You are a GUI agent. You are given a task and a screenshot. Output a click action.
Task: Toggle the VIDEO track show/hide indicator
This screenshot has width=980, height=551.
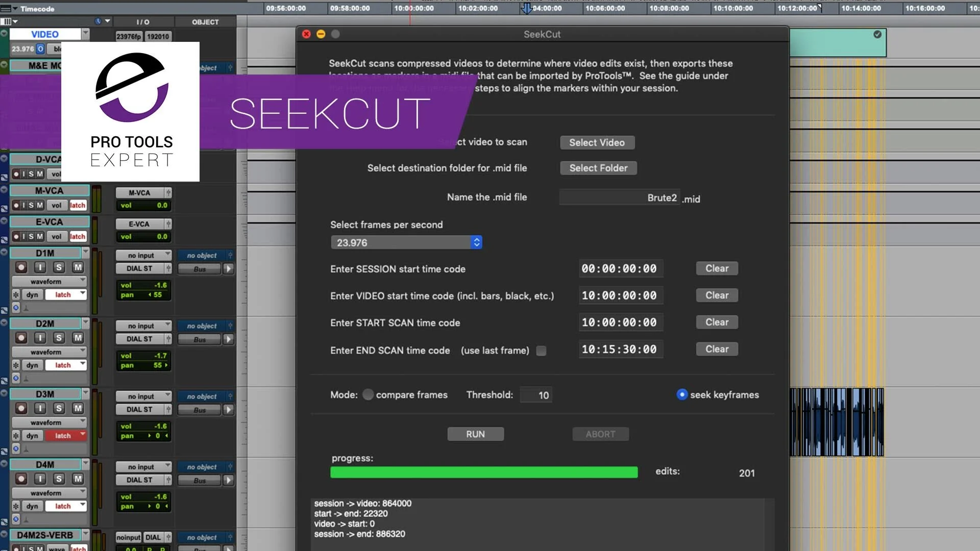(x=4, y=34)
